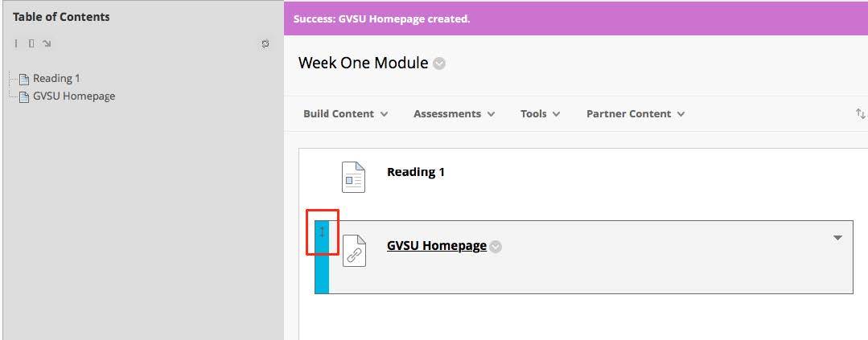This screenshot has width=868, height=340.
Task: Open the Build Content menu
Action: pyautogui.click(x=345, y=114)
